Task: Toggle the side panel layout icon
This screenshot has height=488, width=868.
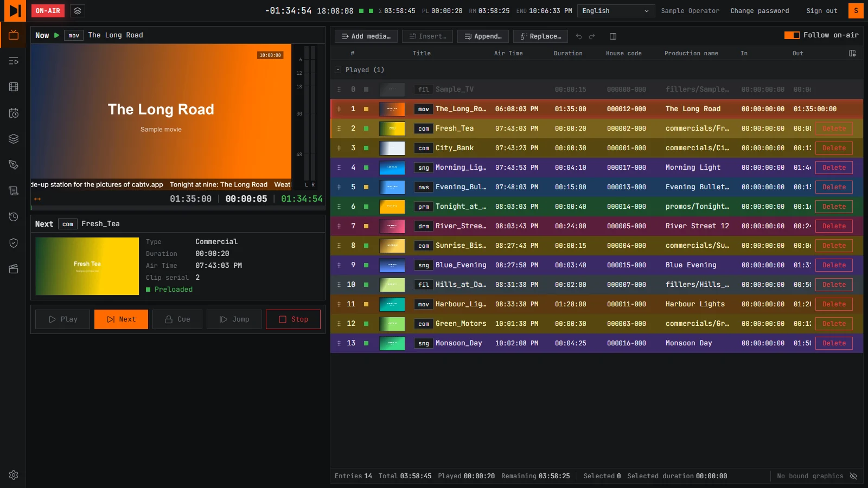Action: (613, 36)
